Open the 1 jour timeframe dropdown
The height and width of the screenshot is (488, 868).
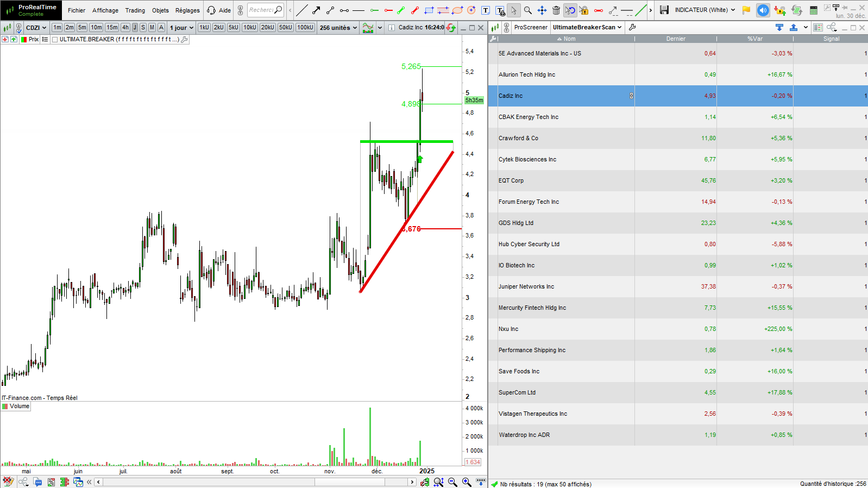point(181,27)
